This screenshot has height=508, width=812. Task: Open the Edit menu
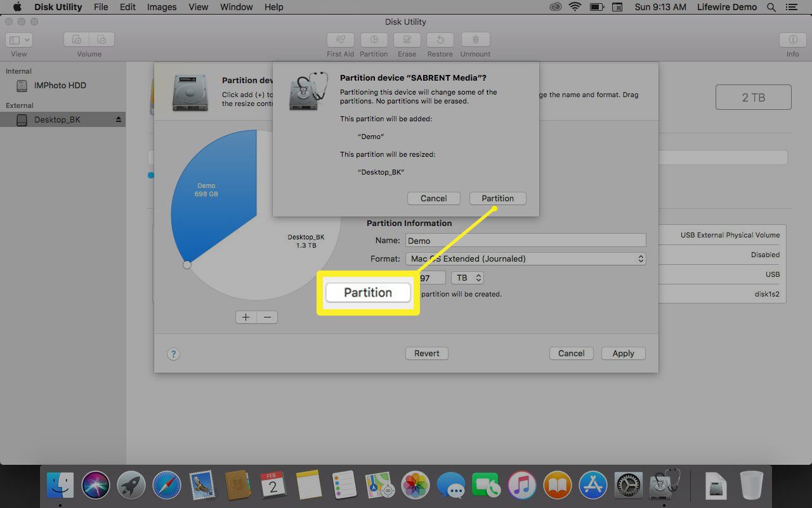(x=128, y=7)
